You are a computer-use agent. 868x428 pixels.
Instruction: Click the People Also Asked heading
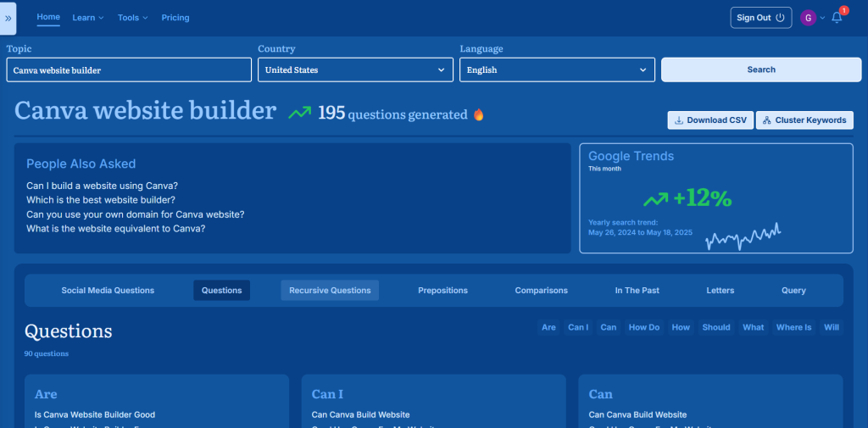(81, 164)
